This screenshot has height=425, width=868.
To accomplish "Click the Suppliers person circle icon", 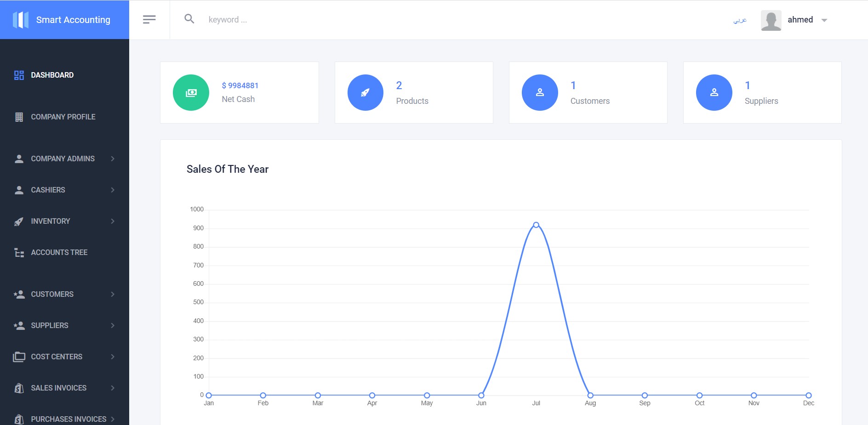I will coord(714,92).
